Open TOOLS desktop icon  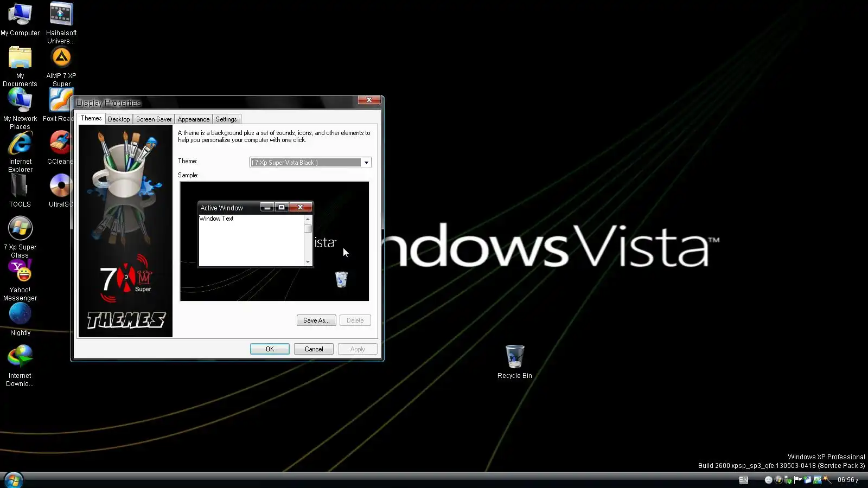20,191
